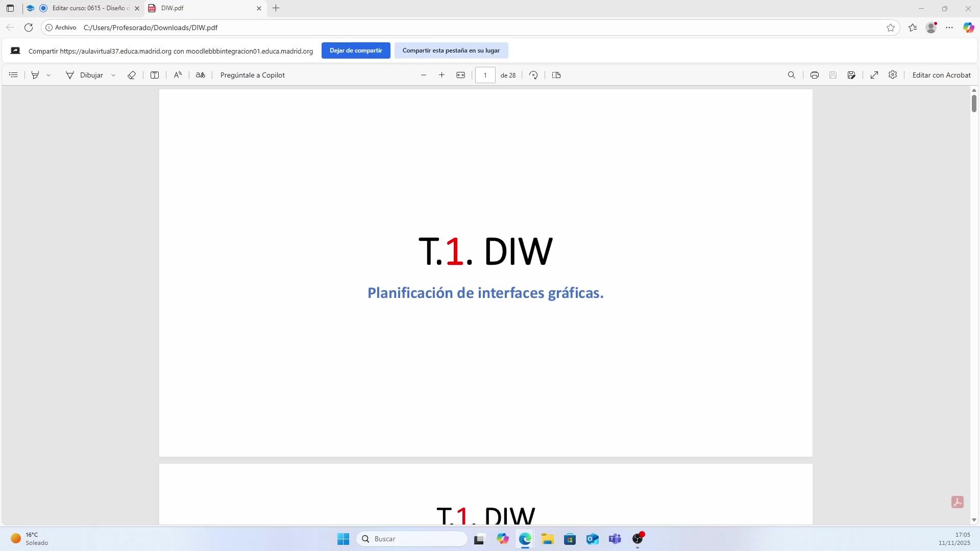Click Dejar de compartir button
This screenshot has width=980, height=551.
pos(356,51)
